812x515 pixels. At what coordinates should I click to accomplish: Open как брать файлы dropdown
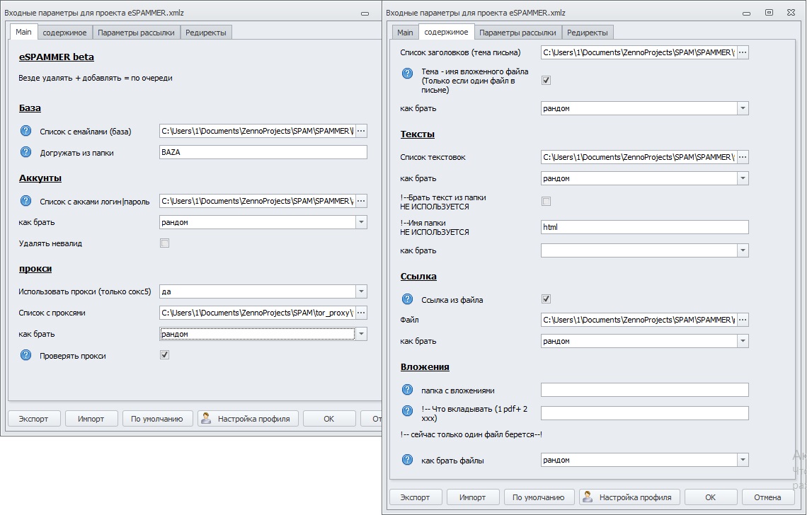[743, 460]
